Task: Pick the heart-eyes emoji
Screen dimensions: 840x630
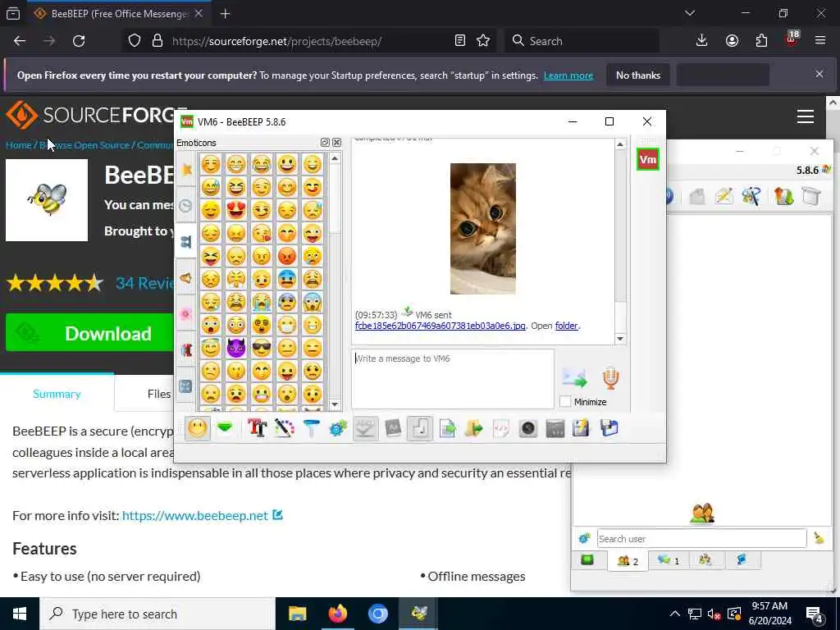Action: click(235, 210)
